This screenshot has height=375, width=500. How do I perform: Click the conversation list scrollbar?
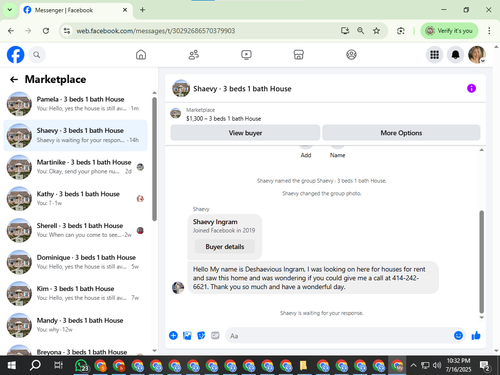click(x=154, y=159)
